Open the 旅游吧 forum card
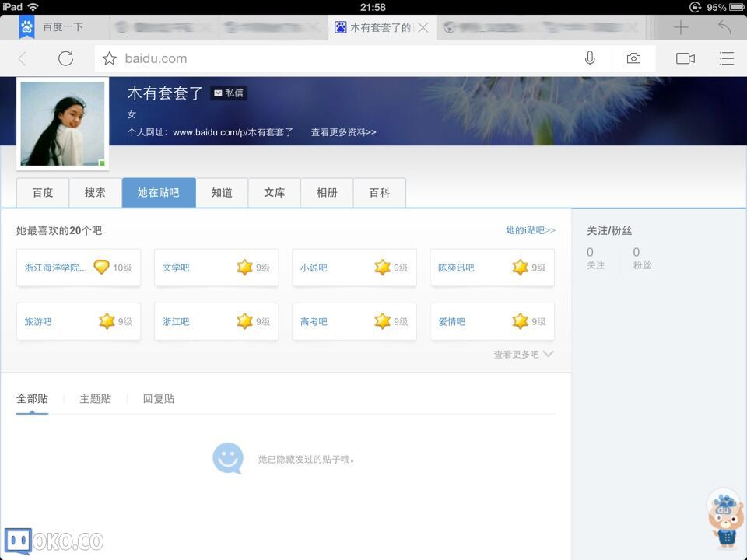 79,321
